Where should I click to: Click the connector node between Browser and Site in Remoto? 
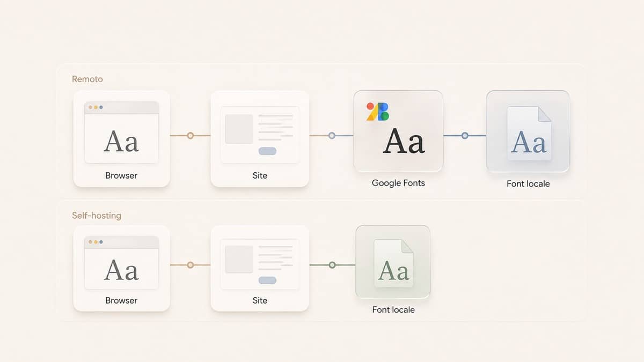point(190,136)
